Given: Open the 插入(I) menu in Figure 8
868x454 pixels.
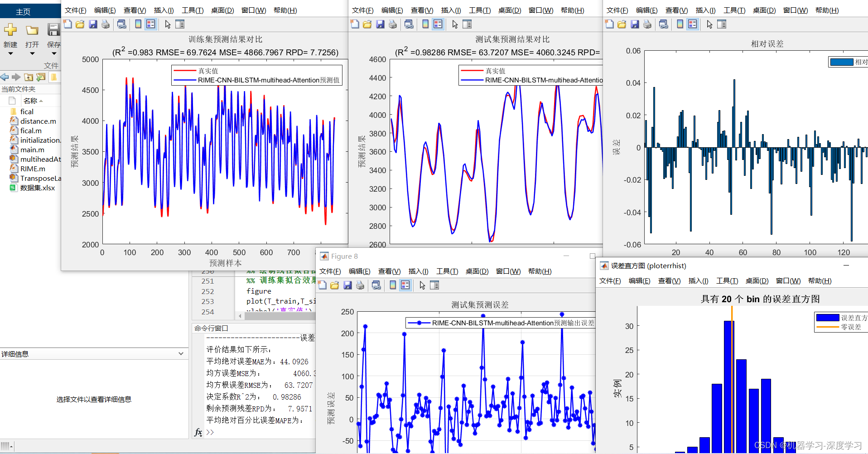Looking at the screenshot, I should 418,271.
